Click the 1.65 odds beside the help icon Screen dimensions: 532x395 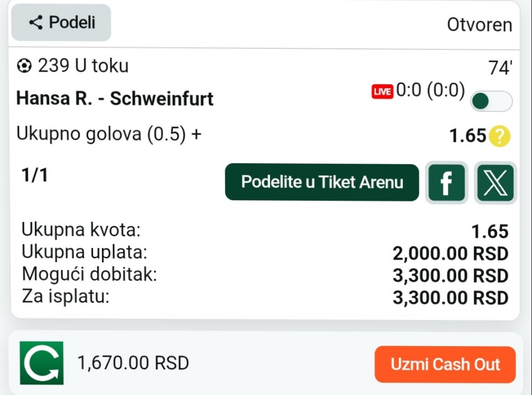[x=467, y=136]
